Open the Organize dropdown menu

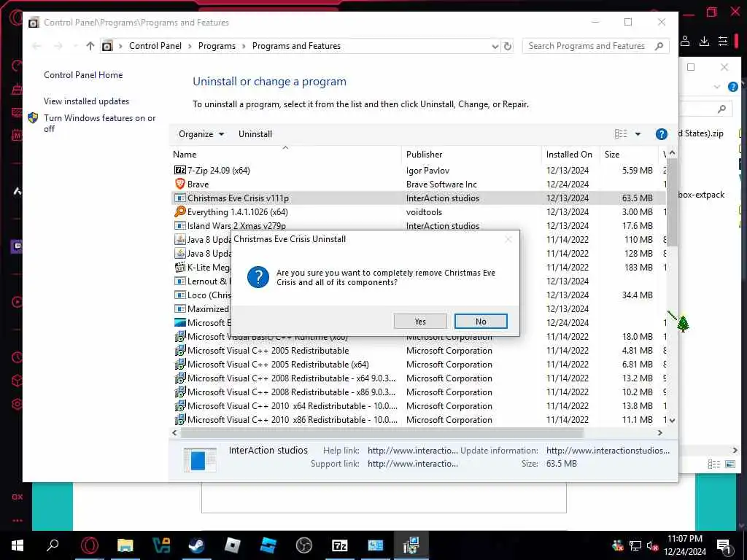click(201, 134)
